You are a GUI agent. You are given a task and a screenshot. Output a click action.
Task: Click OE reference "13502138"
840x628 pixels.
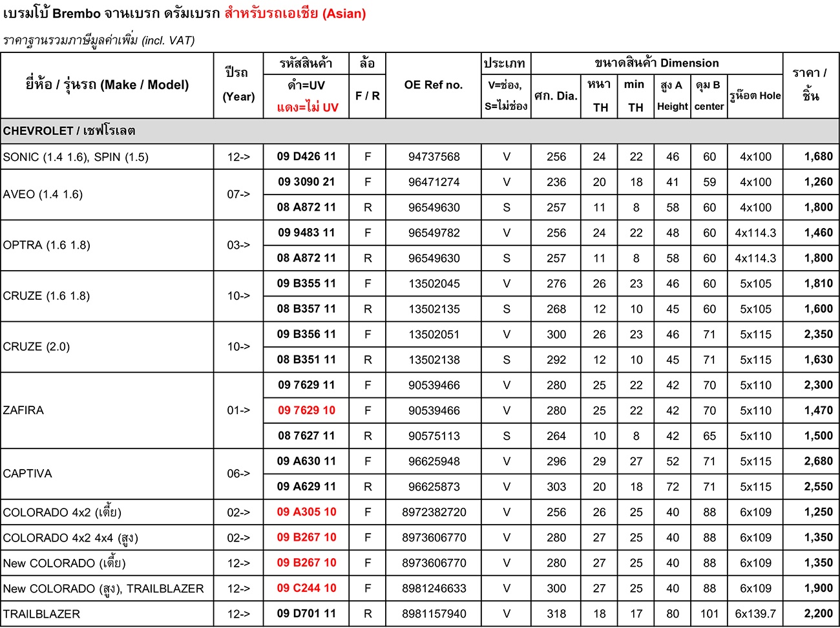pos(434,360)
